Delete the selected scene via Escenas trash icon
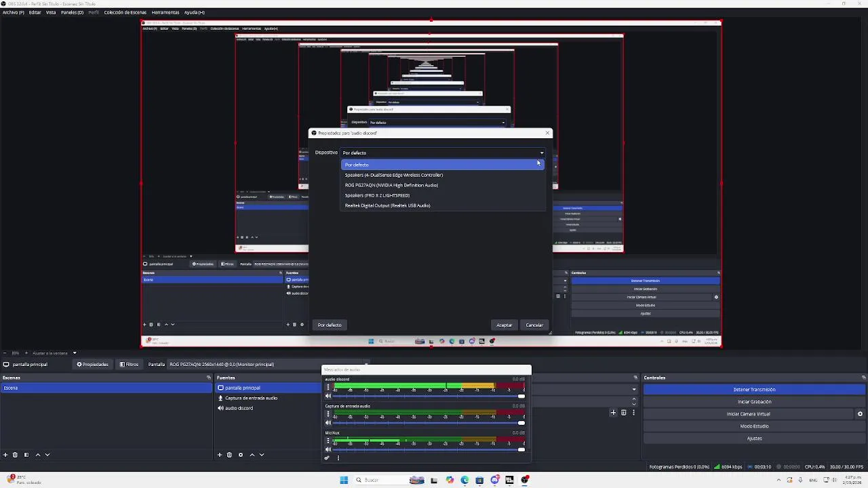The image size is (868, 488). click(15, 455)
